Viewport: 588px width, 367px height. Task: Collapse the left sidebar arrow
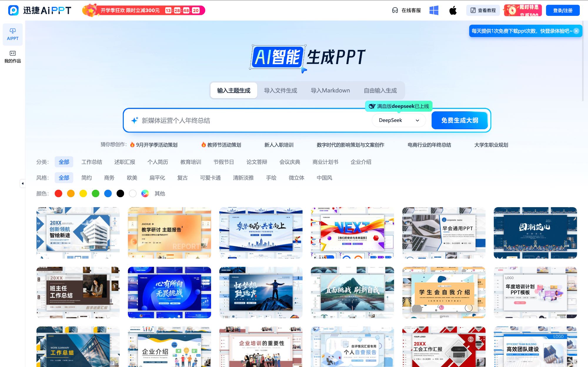coord(23,183)
